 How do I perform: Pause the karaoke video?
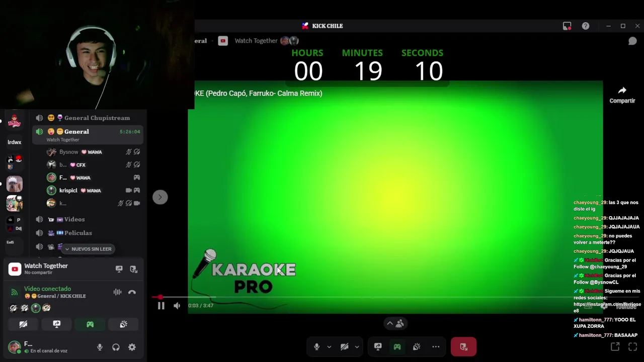coord(161,306)
